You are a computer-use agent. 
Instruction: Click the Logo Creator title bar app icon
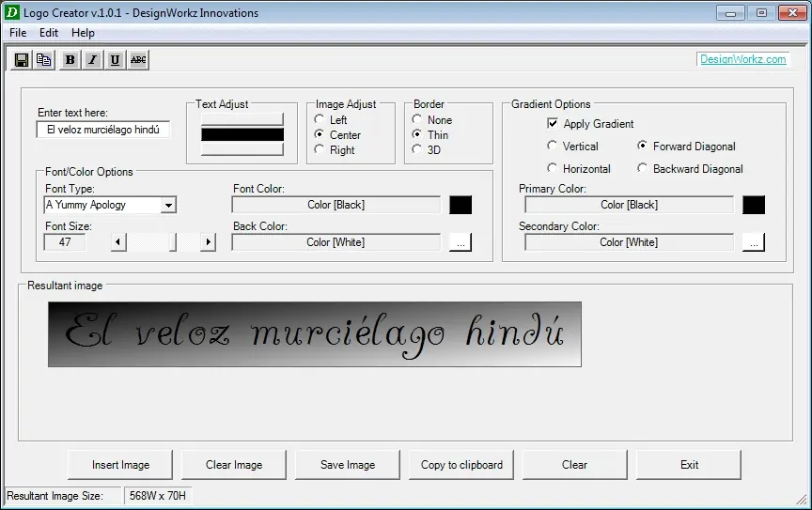coord(11,12)
